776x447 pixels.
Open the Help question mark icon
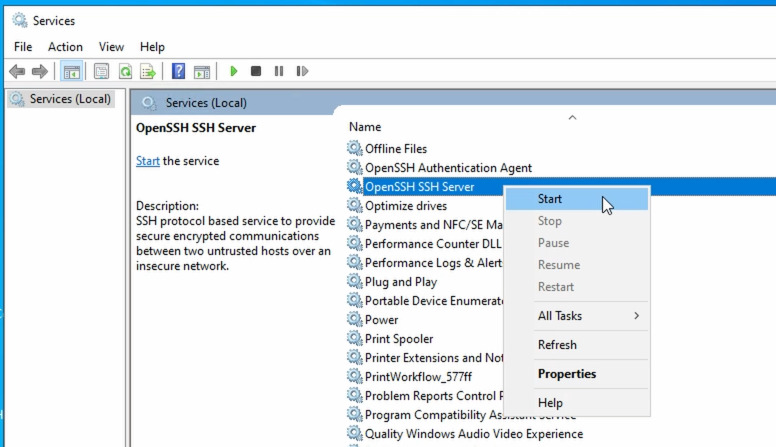[x=178, y=71]
